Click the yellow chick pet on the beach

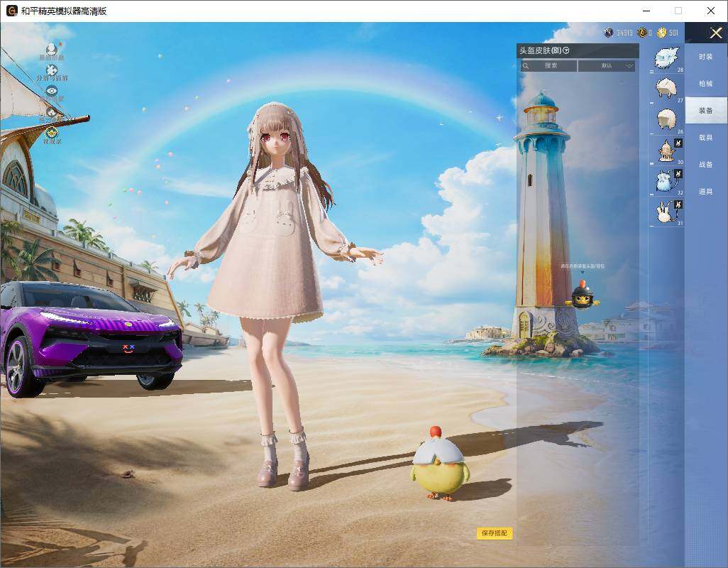440,464
